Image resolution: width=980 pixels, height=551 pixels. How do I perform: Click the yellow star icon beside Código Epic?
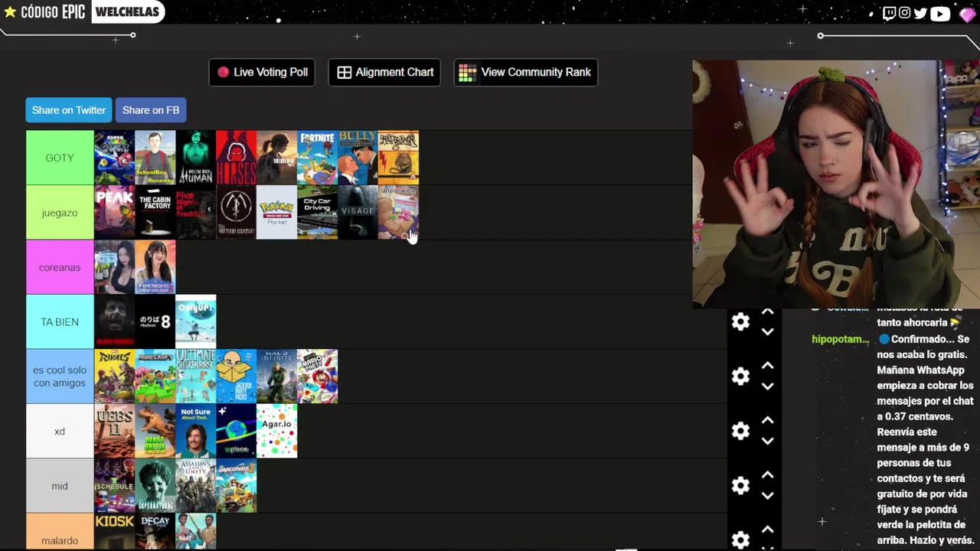[x=10, y=12]
